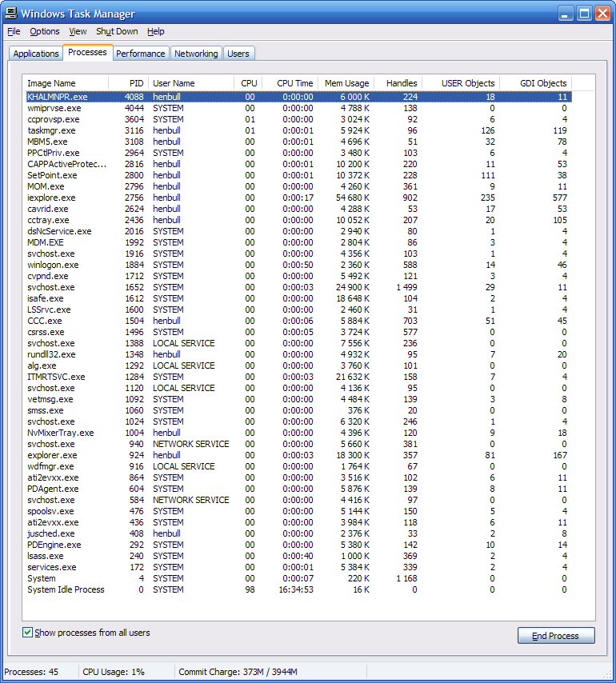This screenshot has height=683, width=616.
Task: Select the taskmgr.exe process
Action: coord(298,130)
